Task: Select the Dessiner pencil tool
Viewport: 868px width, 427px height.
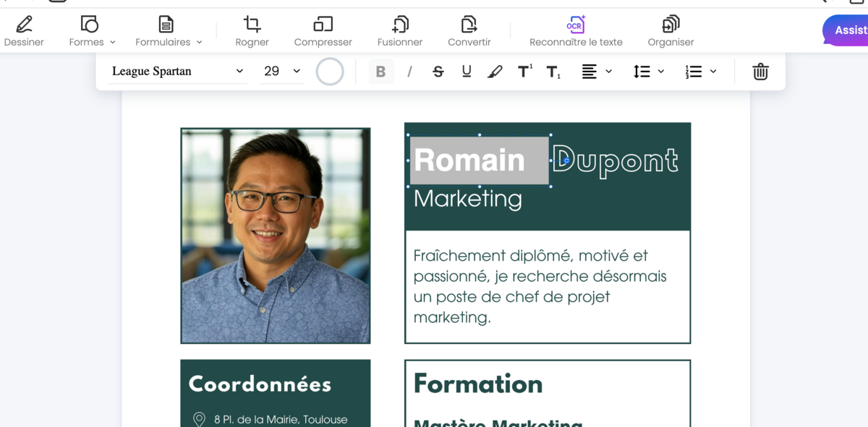Action: point(24,31)
